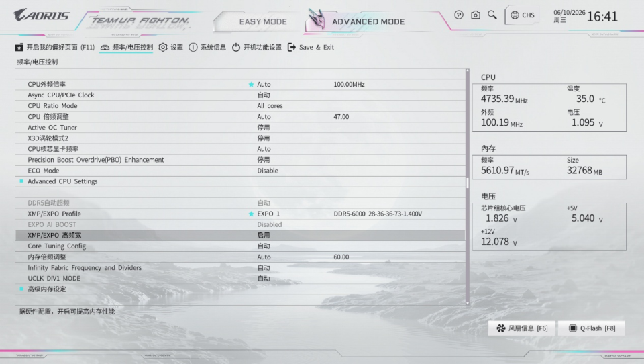
Task: Click the 32768 MB size reading
Action: [584, 171]
